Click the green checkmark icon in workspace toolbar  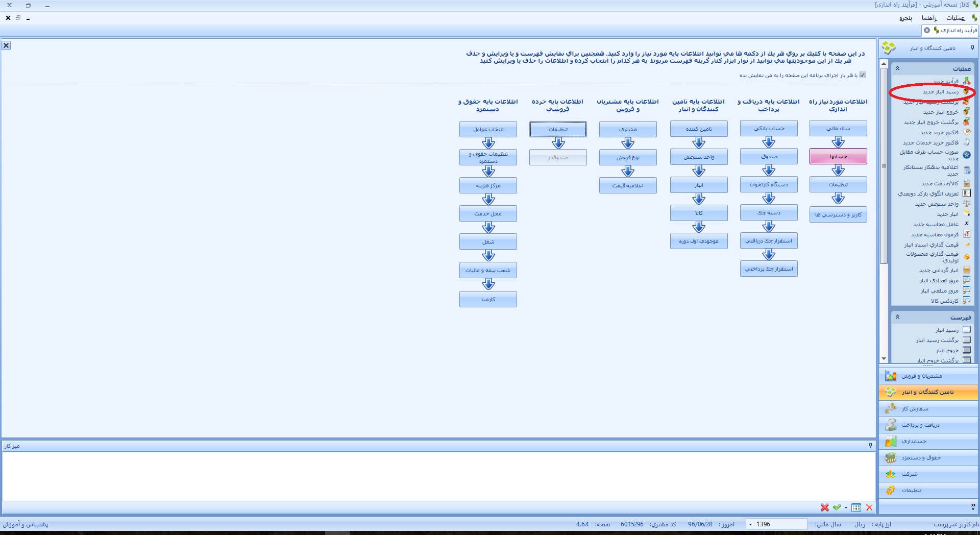pyautogui.click(x=837, y=507)
